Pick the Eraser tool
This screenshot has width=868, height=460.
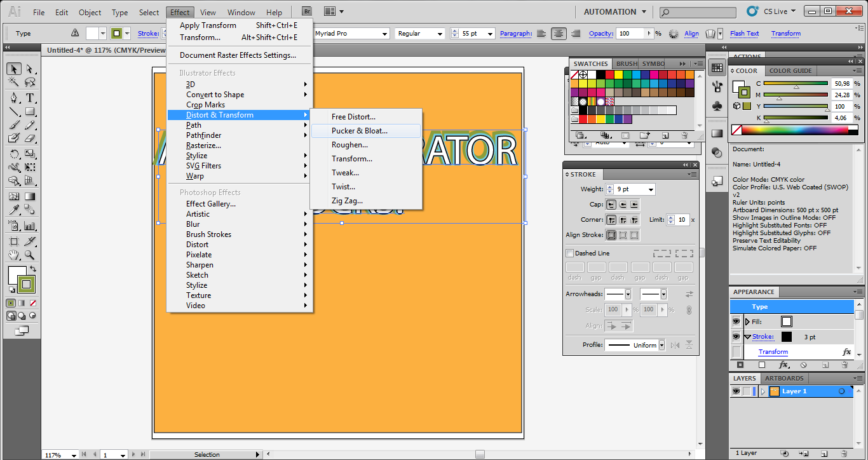(x=30, y=138)
